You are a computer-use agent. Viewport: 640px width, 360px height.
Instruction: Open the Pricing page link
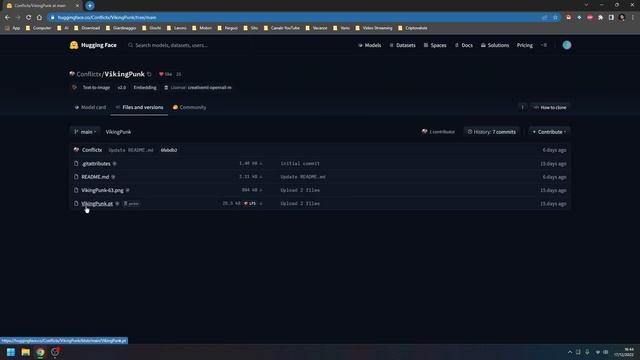coord(524,45)
